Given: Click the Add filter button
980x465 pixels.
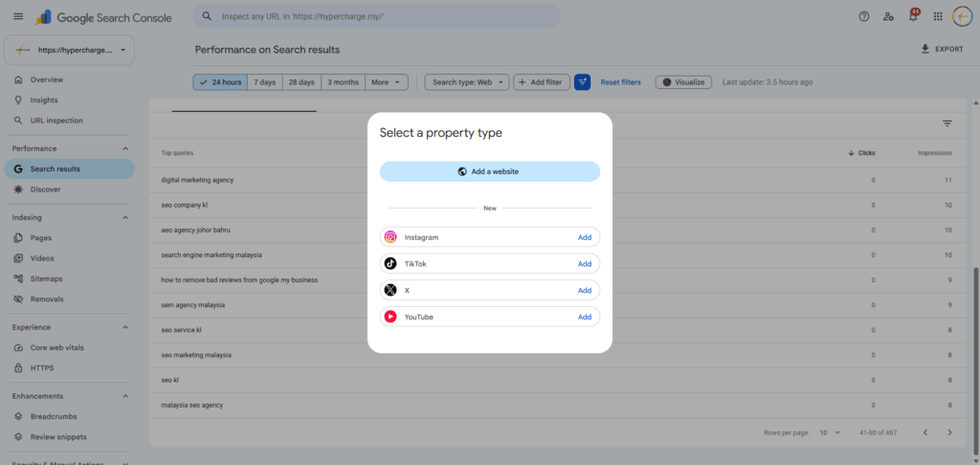Looking at the screenshot, I should click(x=542, y=82).
